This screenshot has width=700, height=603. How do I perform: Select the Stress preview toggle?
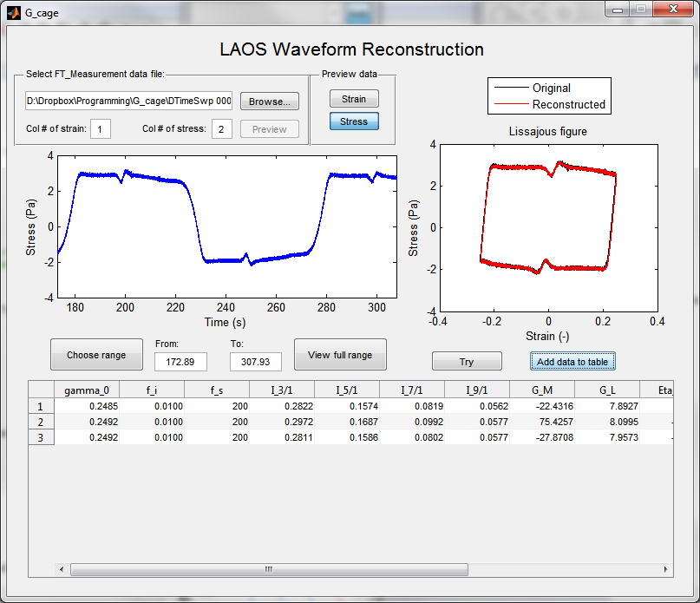click(x=354, y=121)
